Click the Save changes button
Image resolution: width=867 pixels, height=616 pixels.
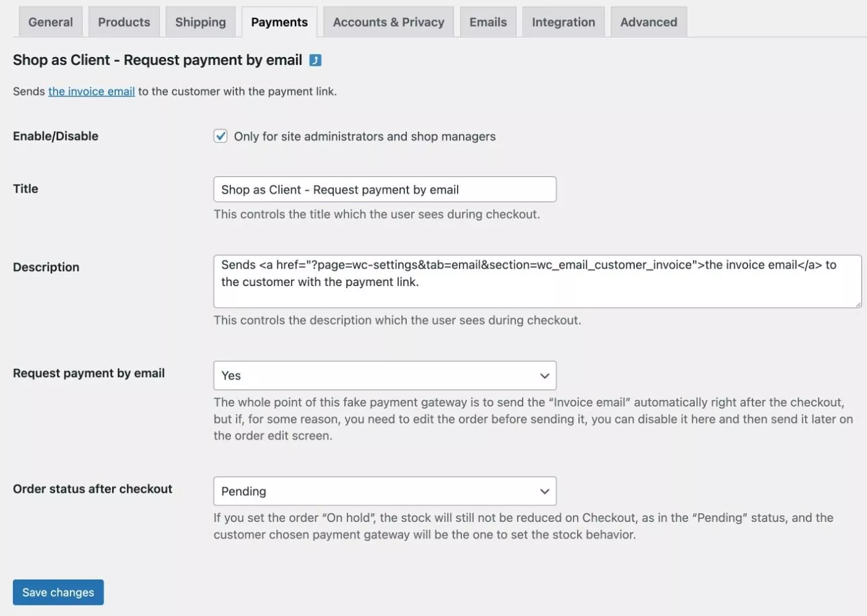click(x=58, y=592)
